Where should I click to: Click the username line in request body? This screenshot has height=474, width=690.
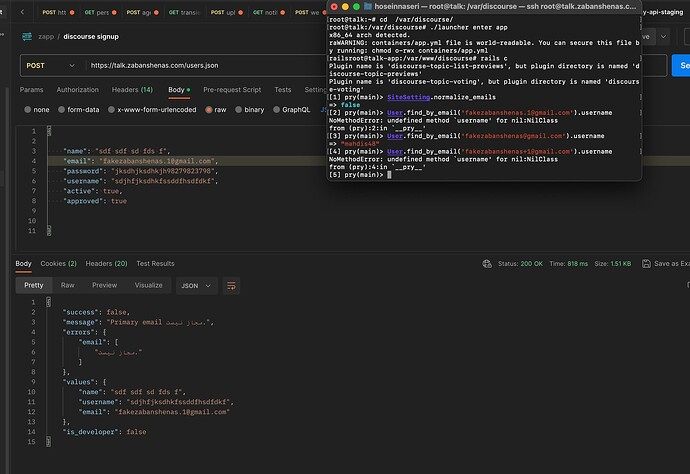click(x=141, y=181)
